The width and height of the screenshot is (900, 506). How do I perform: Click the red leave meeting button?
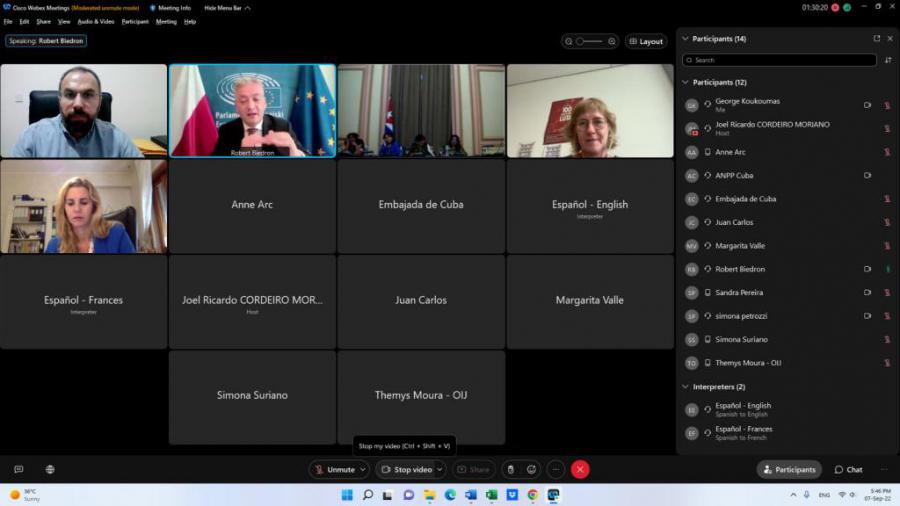click(x=580, y=469)
